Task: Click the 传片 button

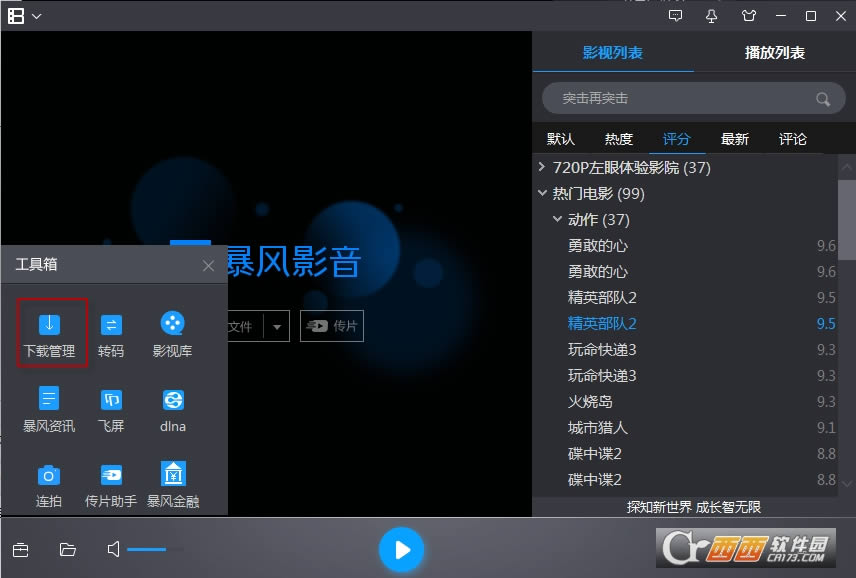Action: tap(332, 326)
